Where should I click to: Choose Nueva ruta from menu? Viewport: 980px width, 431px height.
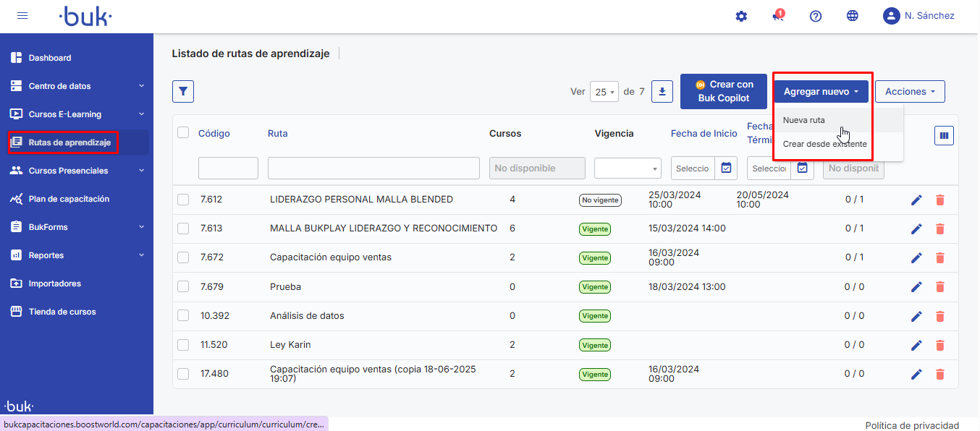804,120
